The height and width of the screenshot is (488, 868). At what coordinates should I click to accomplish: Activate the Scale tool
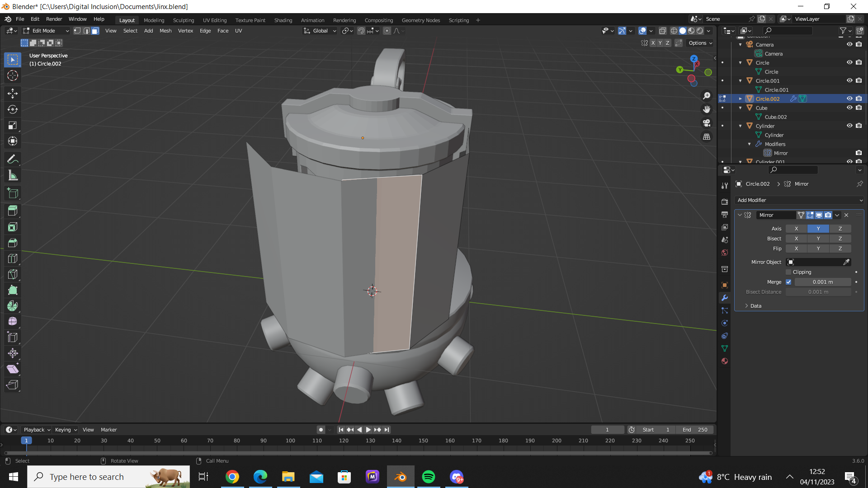13,125
